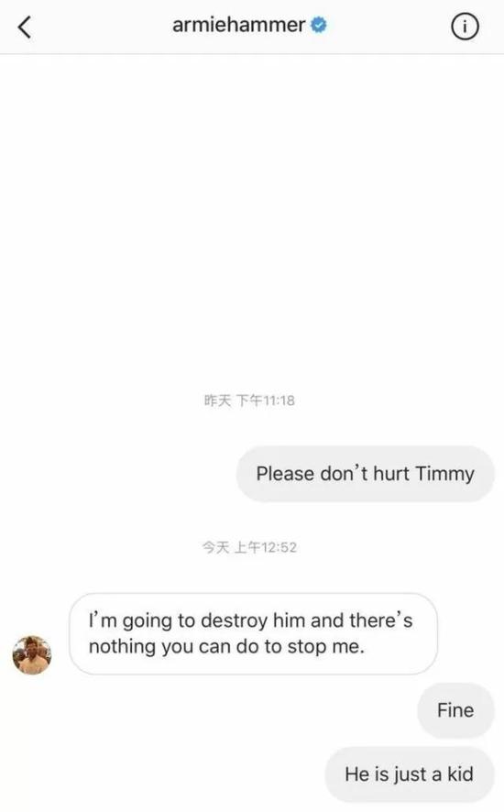
Task: Click the 今天 text in second timestamp
Action: click(215, 547)
